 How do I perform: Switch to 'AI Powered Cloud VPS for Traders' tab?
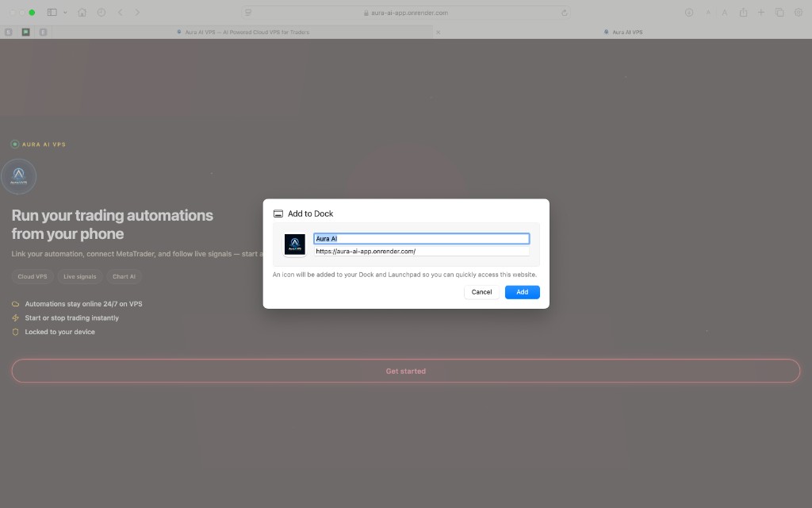[x=243, y=32]
